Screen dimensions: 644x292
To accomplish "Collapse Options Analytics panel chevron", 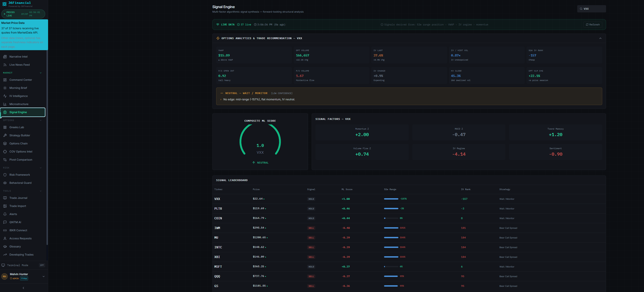I will click(600, 38).
